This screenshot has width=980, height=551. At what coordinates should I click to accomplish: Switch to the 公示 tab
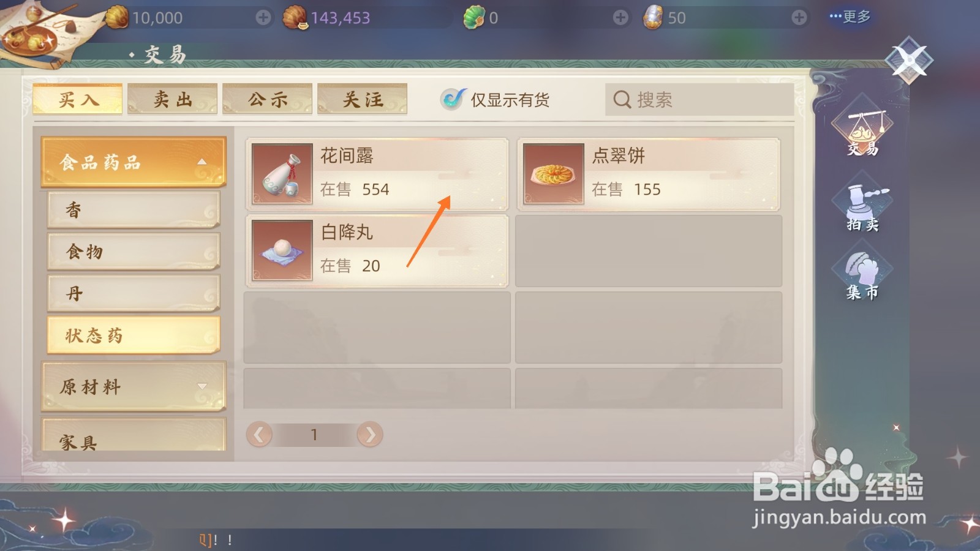click(268, 99)
